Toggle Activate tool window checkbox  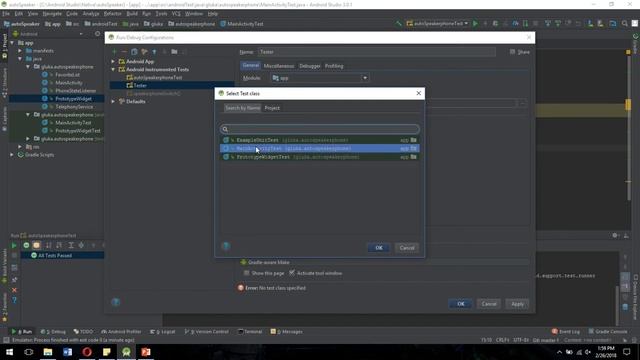[291, 273]
